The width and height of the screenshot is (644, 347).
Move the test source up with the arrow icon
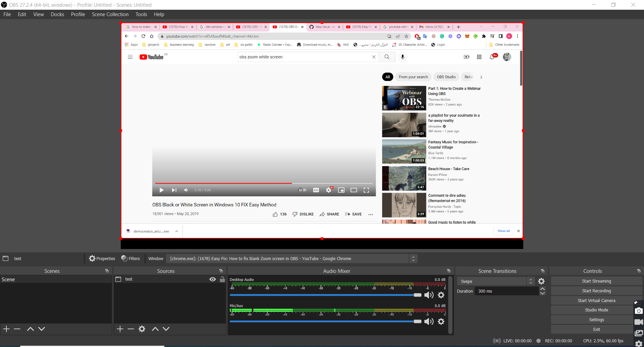(155, 329)
